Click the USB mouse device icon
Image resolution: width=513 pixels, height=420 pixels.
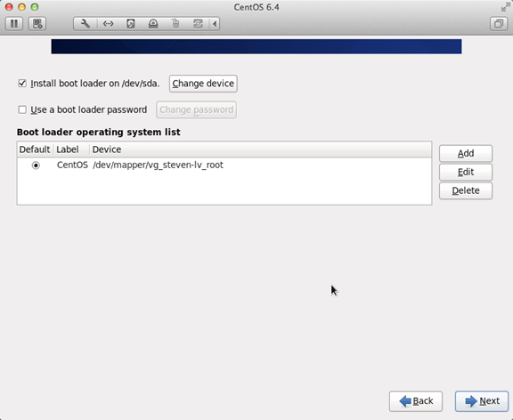click(175, 23)
